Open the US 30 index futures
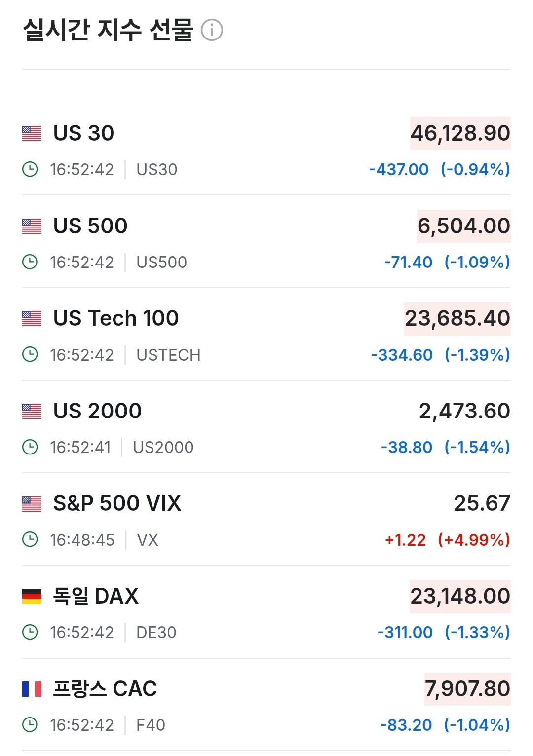The width and height of the screenshot is (533, 756). (84, 133)
